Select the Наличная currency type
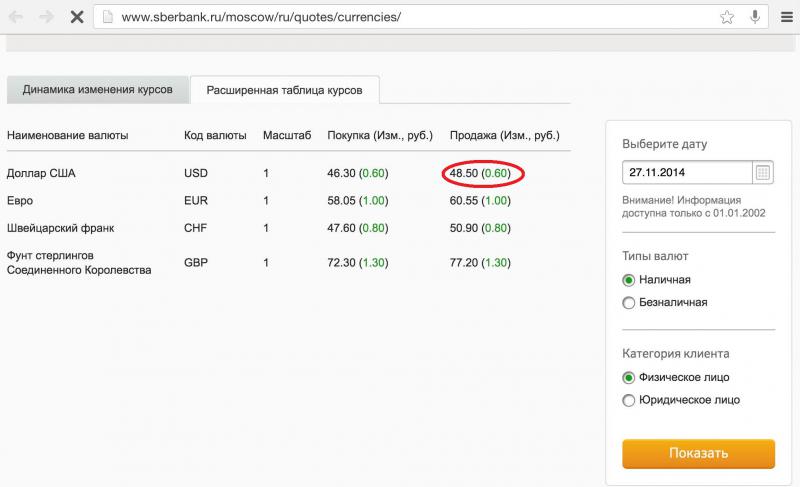Image resolution: width=800 pixels, height=487 pixels. 629,280
